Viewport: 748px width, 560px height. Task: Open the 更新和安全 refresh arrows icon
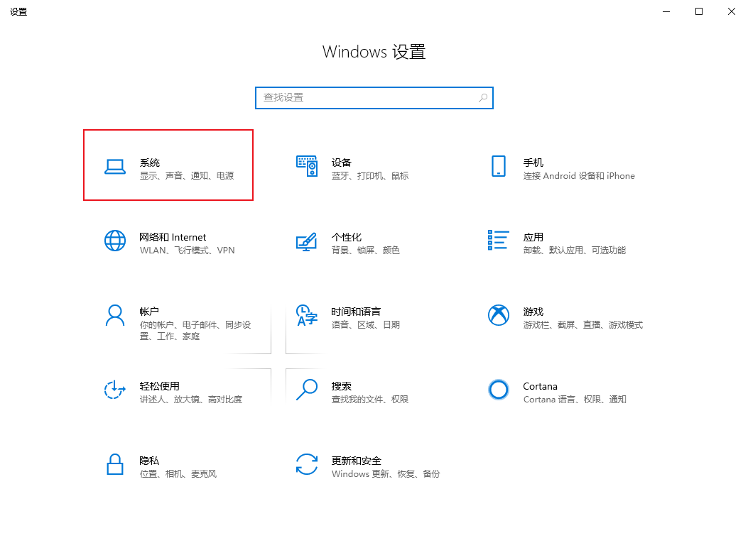pyautogui.click(x=307, y=464)
